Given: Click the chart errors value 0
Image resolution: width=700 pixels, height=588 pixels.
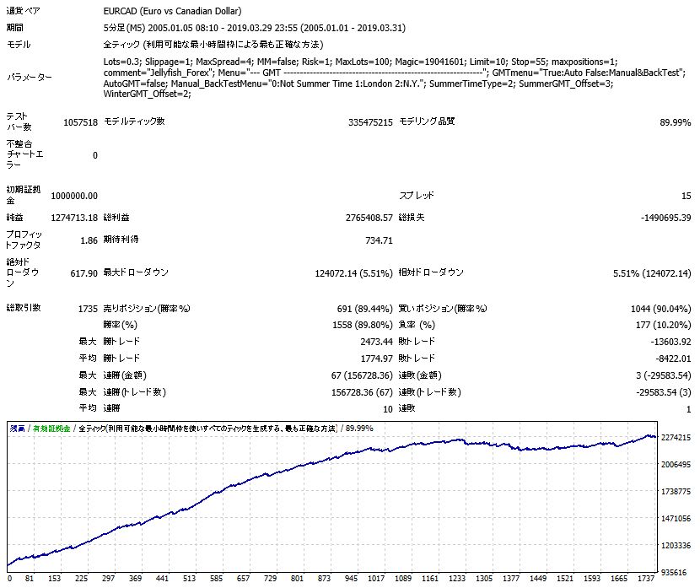Looking at the screenshot, I should (95, 155).
